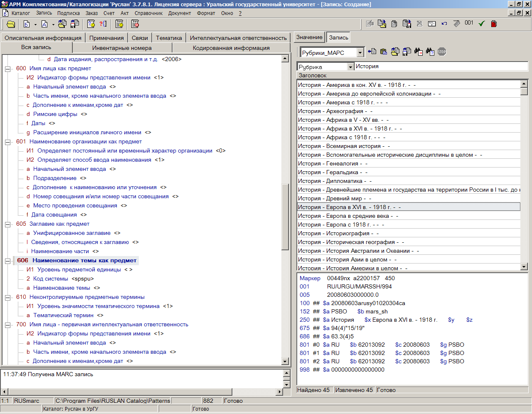Click the 001 toolbar button
Viewport: 532px width, 414px height.
[469, 23]
